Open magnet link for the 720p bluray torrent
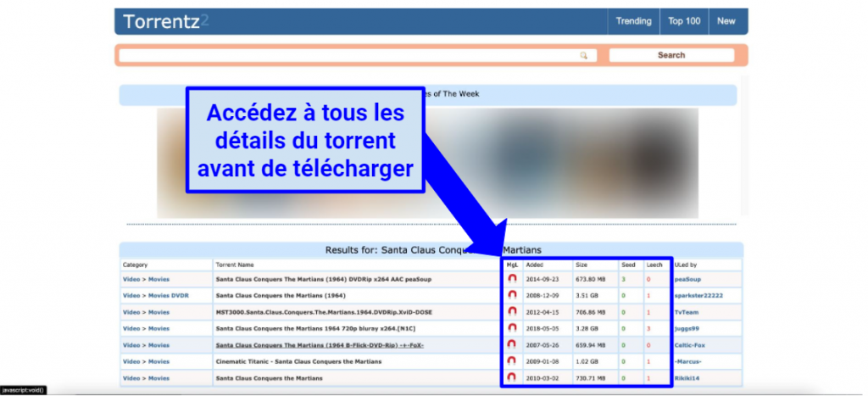Screen dimensions: 868x396 pyautogui.click(x=512, y=328)
